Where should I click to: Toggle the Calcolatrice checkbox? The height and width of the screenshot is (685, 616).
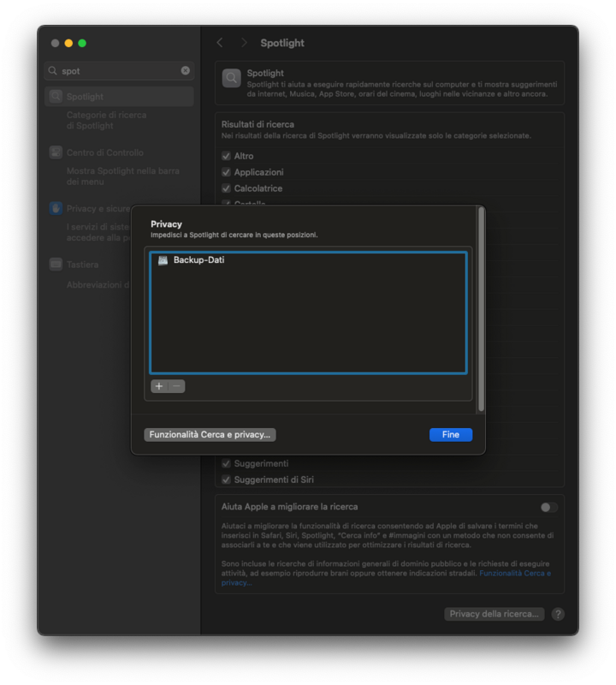[x=226, y=188]
